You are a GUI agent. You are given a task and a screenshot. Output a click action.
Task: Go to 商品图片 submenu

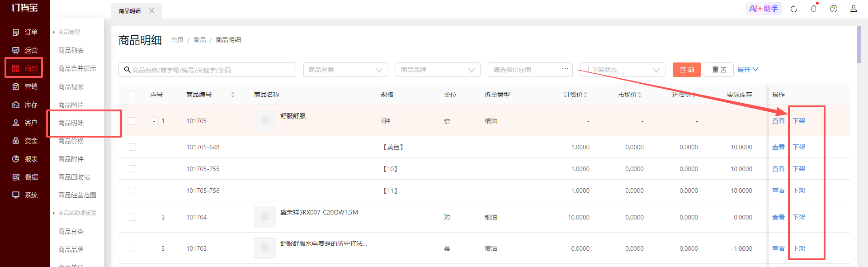[71, 105]
